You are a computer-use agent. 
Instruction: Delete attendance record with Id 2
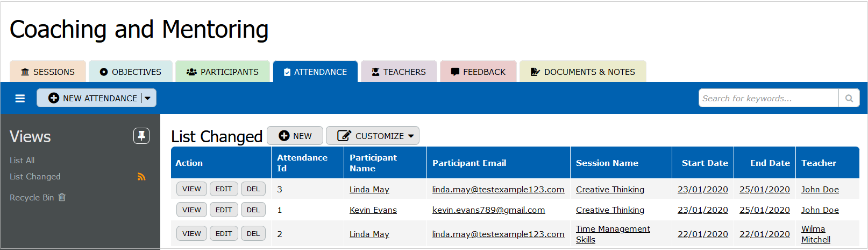(x=253, y=233)
